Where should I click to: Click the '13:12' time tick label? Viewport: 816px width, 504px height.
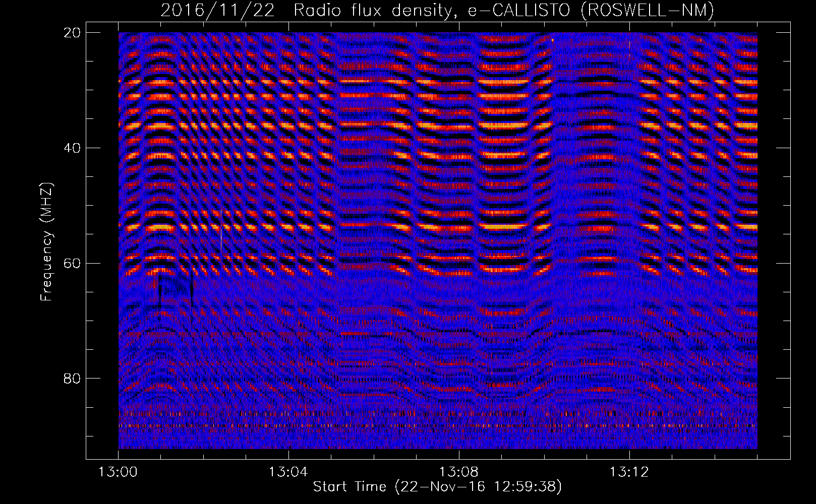click(x=629, y=472)
